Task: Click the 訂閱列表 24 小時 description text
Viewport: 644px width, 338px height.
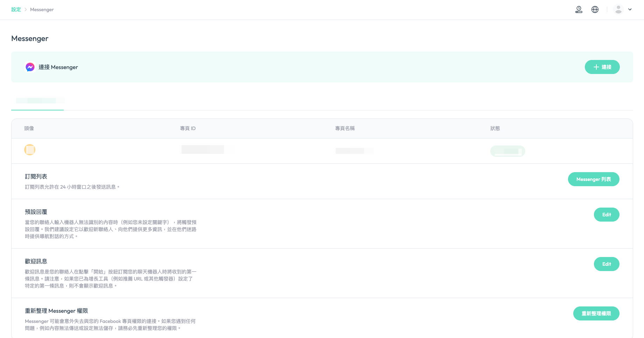Action: 72,187
